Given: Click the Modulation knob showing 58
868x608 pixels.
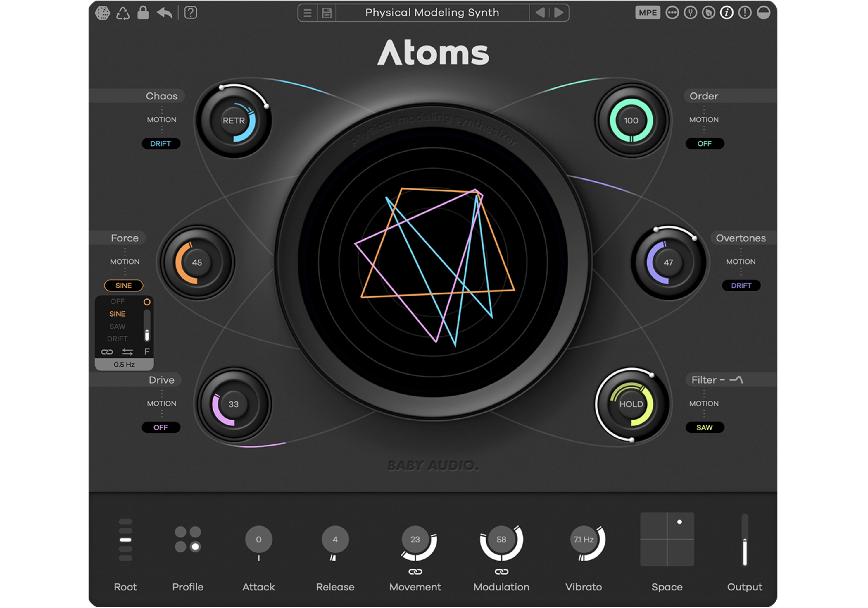Looking at the screenshot, I should 502,540.
